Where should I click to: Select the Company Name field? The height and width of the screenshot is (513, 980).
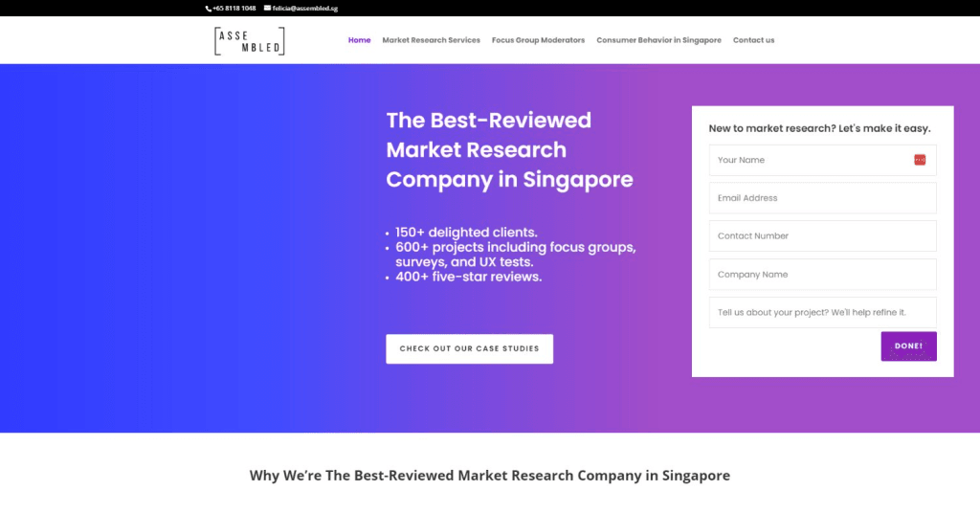click(x=822, y=275)
